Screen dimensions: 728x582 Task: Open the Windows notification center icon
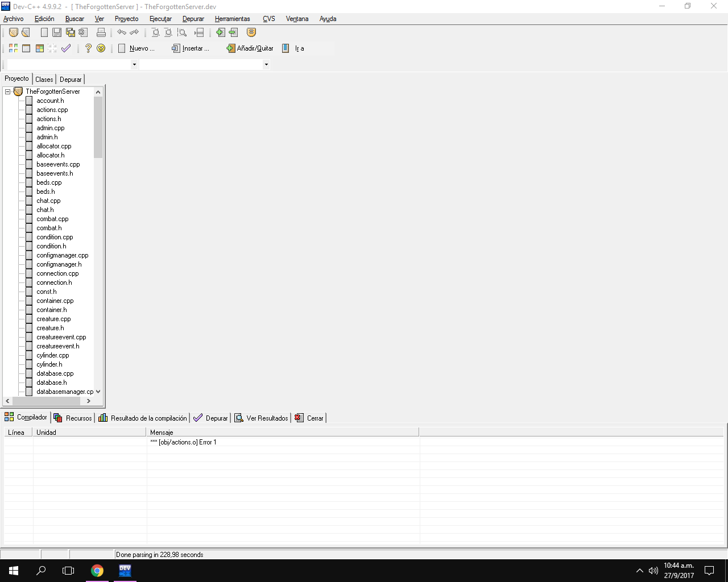[x=709, y=571]
